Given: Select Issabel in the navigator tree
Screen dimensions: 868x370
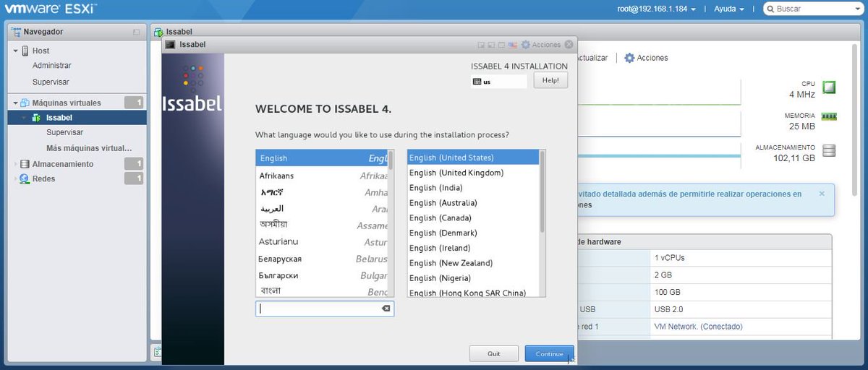Looking at the screenshot, I should pyautogui.click(x=59, y=118).
